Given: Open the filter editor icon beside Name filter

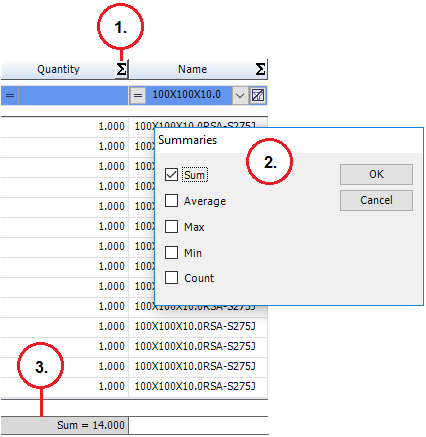Looking at the screenshot, I should click(x=258, y=96).
